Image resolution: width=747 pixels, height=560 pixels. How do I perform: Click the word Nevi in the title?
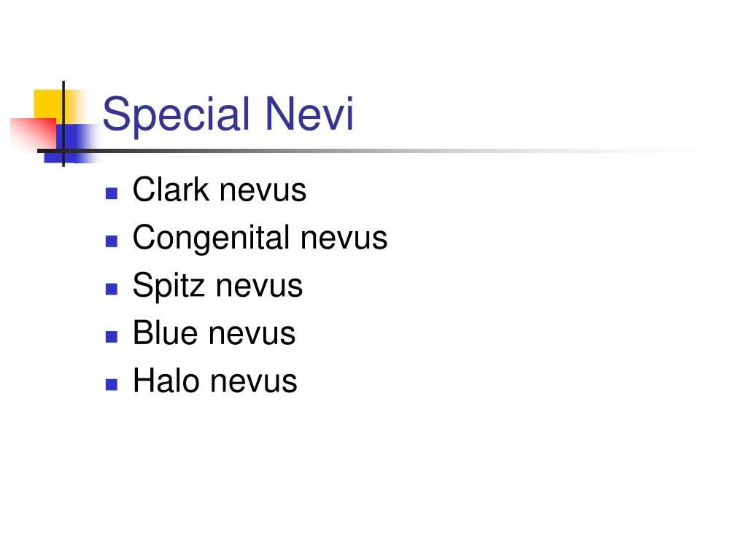click(309, 113)
